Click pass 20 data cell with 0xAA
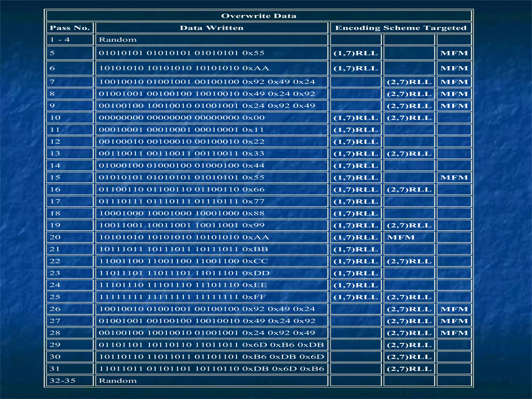The height and width of the screenshot is (399, 532). 212,237
